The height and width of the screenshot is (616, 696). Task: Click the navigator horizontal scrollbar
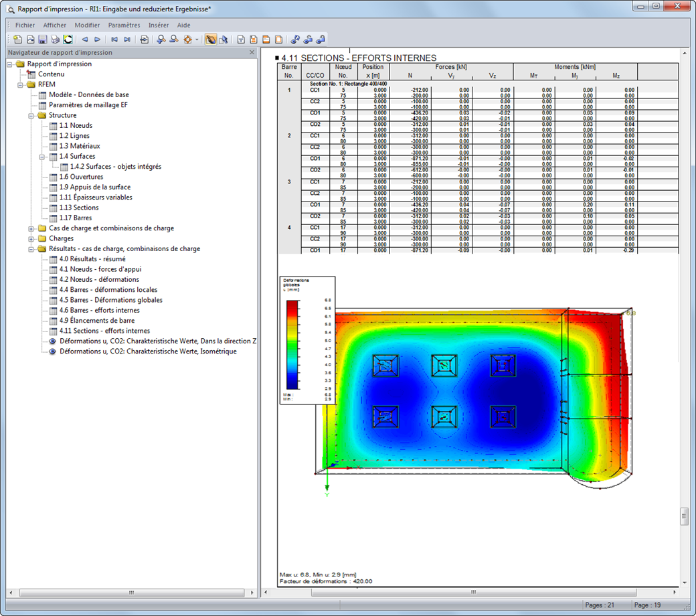tap(132, 593)
